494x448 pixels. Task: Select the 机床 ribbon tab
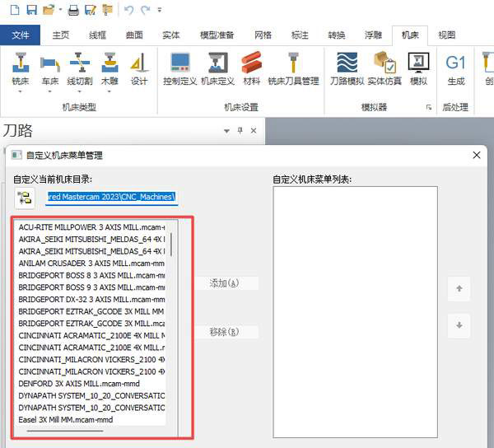[410, 35]
